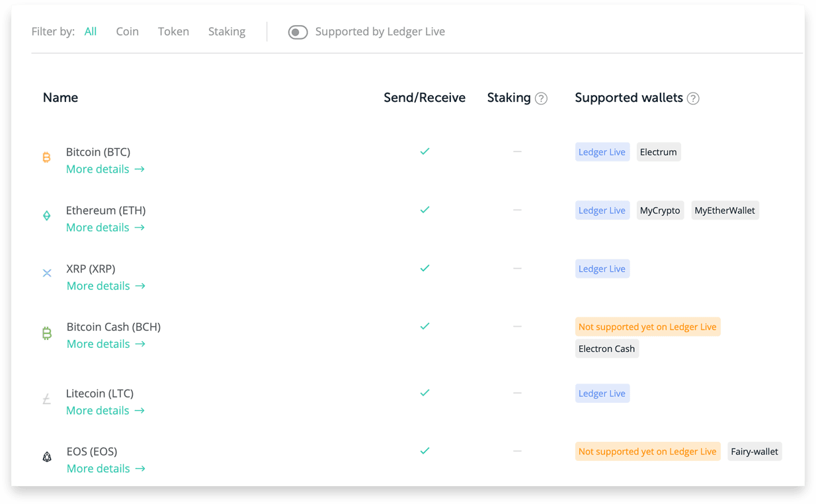The image size is (816, 504).
Task: Filter by Coin
Action: click(128, 31)
